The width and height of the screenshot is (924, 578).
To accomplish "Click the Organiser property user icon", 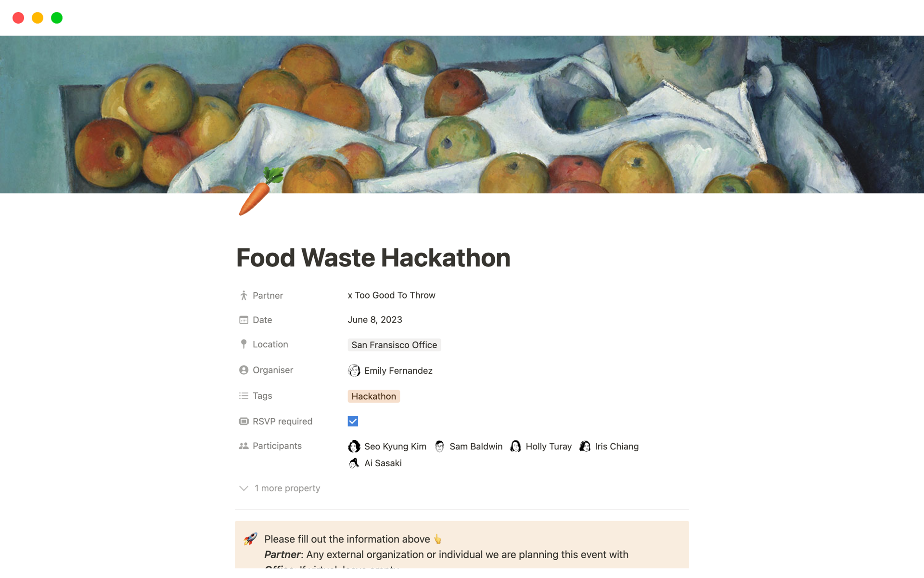I will coord(244,370).
